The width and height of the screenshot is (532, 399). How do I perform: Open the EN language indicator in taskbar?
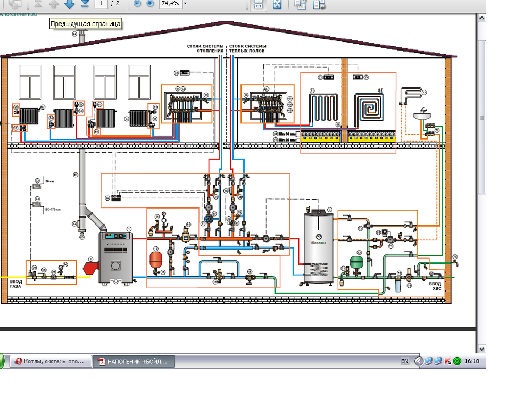[404, 361]
